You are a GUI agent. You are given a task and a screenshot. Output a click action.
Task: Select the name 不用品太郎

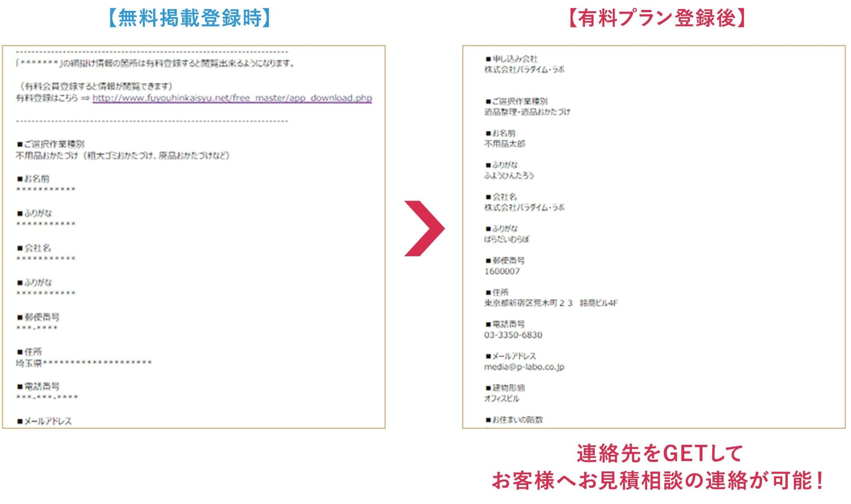pyautogui.click(x=505, y=144)
